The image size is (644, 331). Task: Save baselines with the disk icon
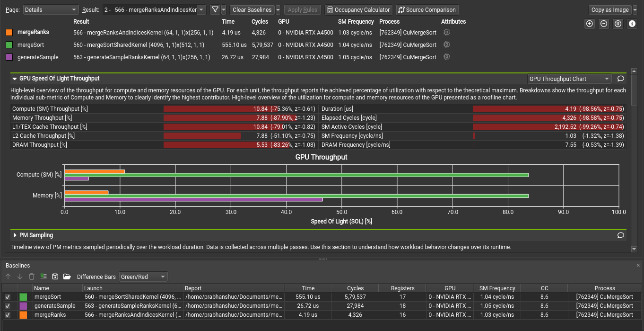pyautogui.click(x=55, y=277)
